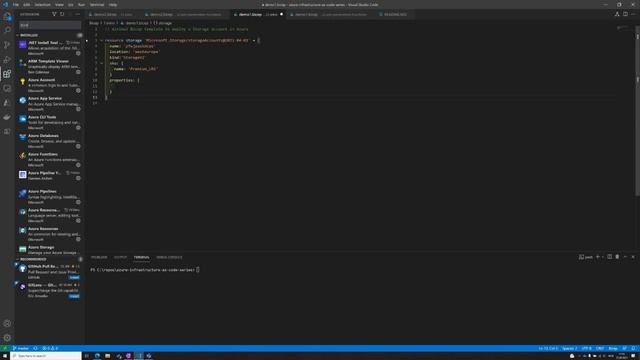Change UTF-8 encoding in status bar
The width and height of the screenshot is (640, 360).
[587, 349]
